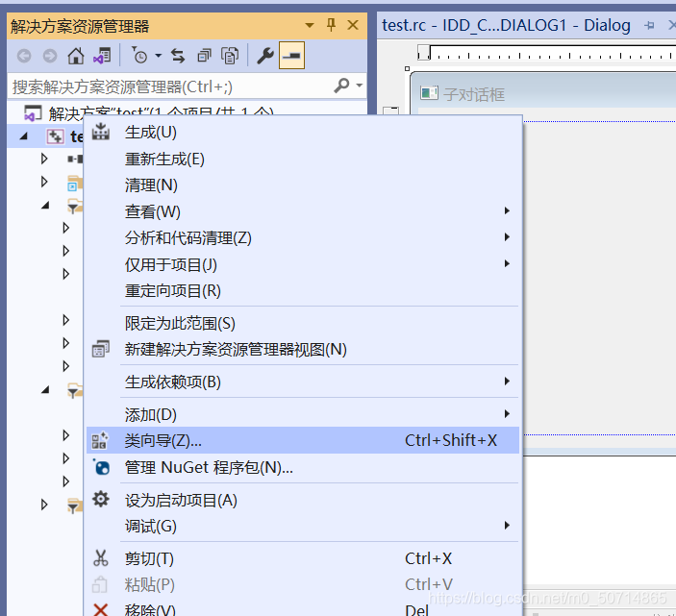Click the pin icon on the test.rc tab

[649, 26]
